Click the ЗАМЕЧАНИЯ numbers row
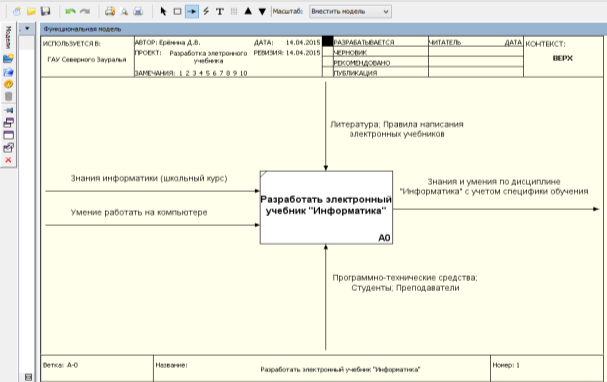Image resolution: width=607 pixels, height=382 pixels. click(191, 73)
